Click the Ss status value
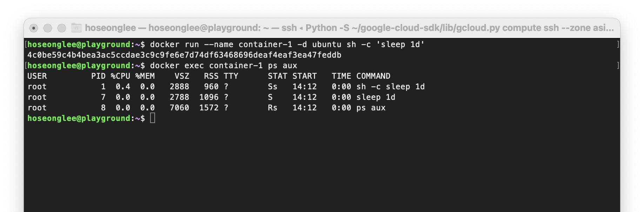Viewport: 644px width, 212px height. (x=273, y=86)
